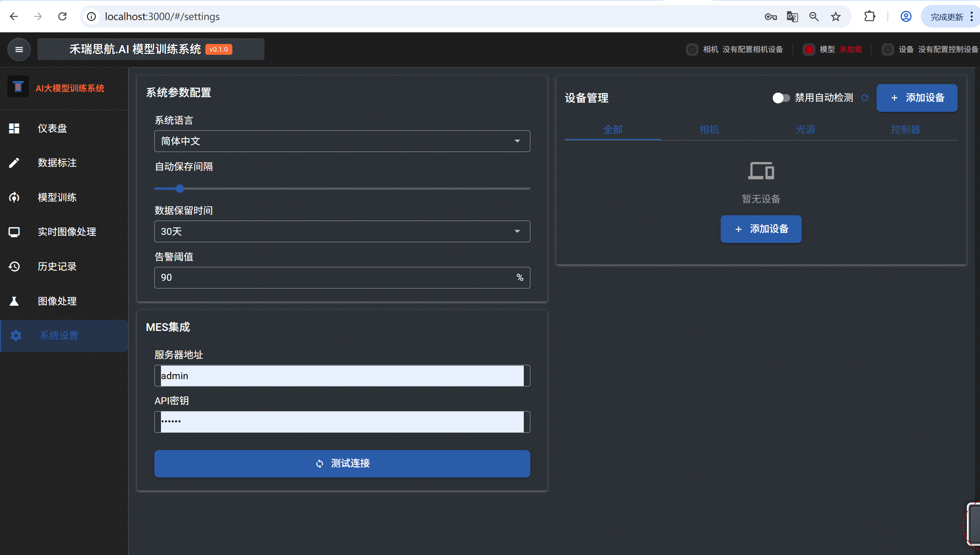Switch to the 光源 devices tab

(806, 130)
